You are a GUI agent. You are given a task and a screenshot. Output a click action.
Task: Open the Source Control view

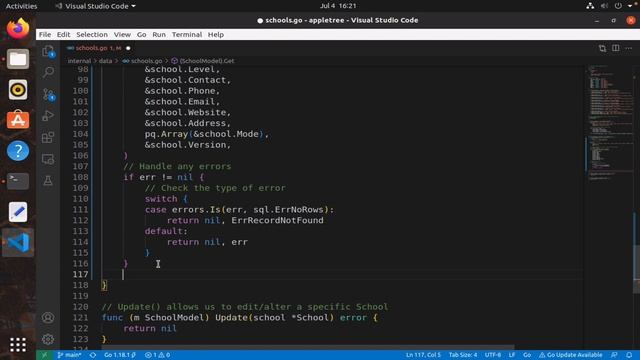[48, 94]
